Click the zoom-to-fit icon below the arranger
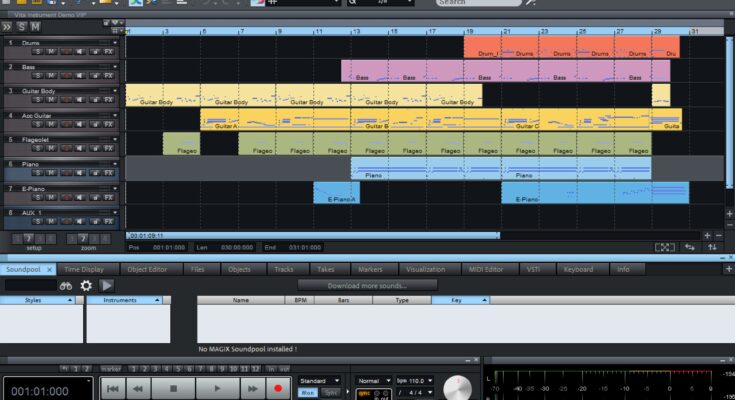The image size is (735, 400). [665, 247]
